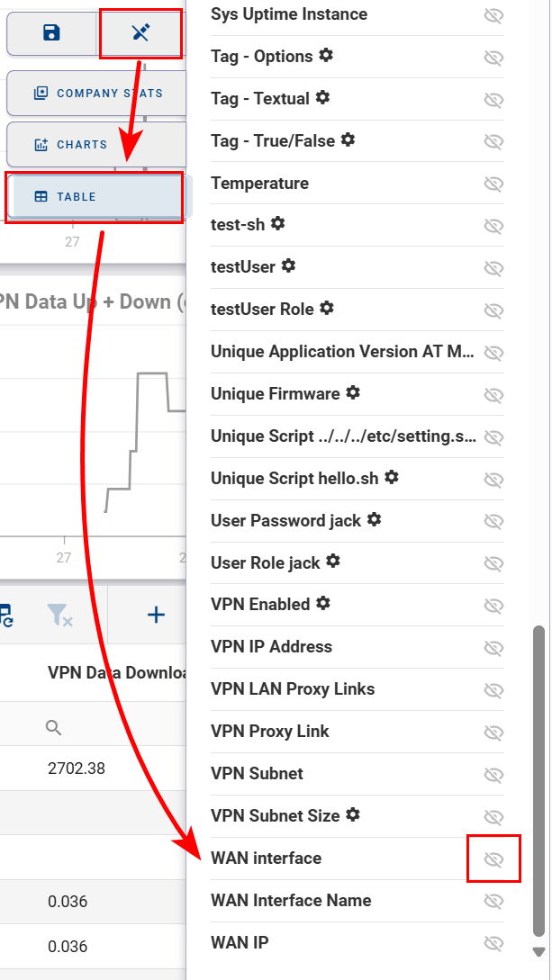
Task: Click the VPN Data Download column header
Action: [115, 672]
